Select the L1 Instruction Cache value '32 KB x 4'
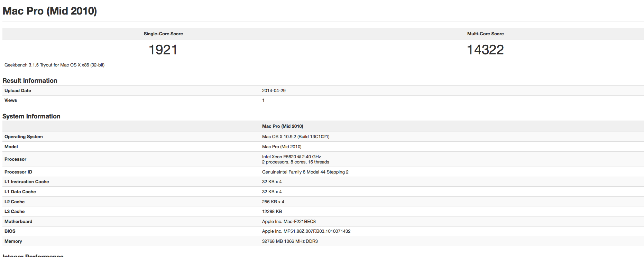 (x=272, y=182)
